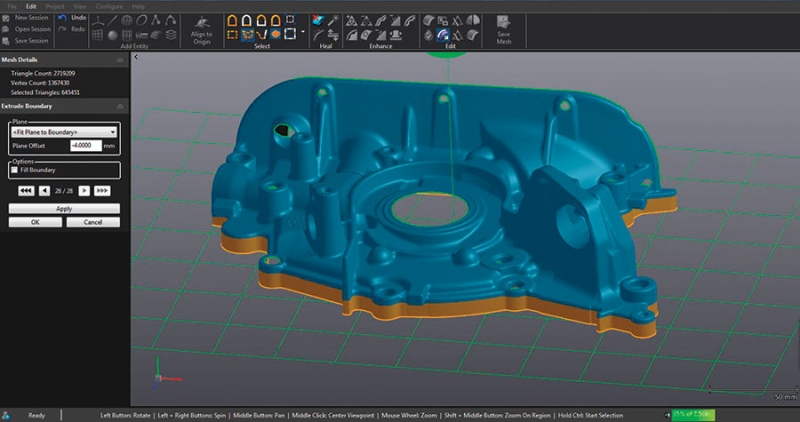Click the first arch-shaped selection tool icon

point(232,19)
